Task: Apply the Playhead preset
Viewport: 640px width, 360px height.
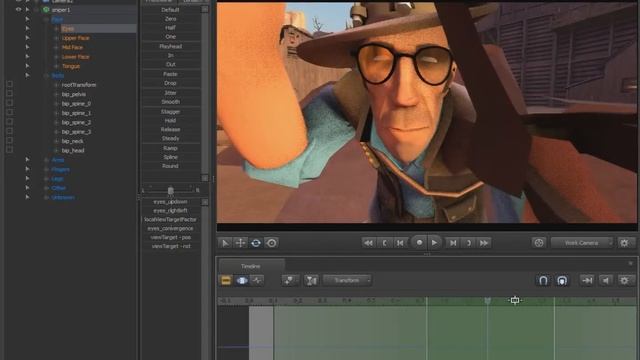Action: (x=171, y=47)
